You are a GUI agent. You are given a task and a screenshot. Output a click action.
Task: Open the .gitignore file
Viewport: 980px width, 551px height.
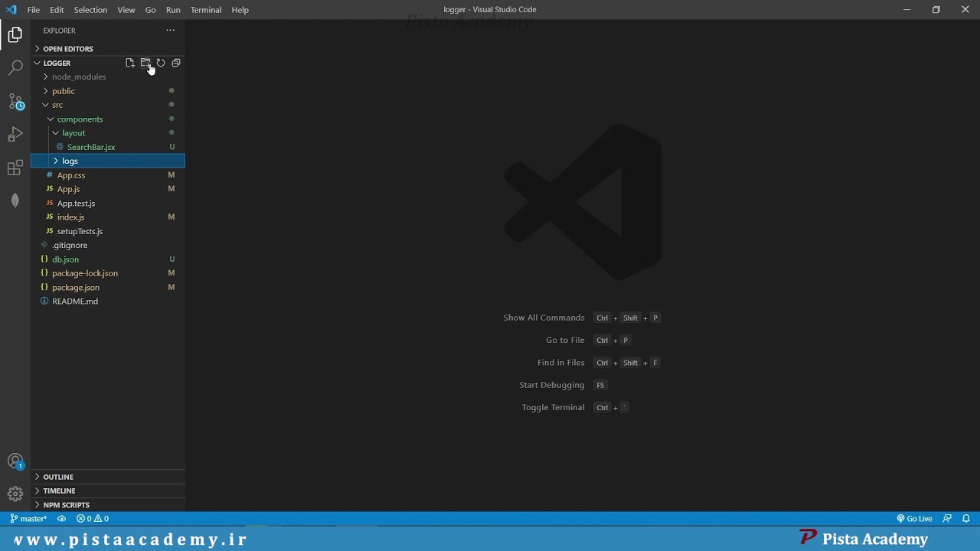coord(108,245)
